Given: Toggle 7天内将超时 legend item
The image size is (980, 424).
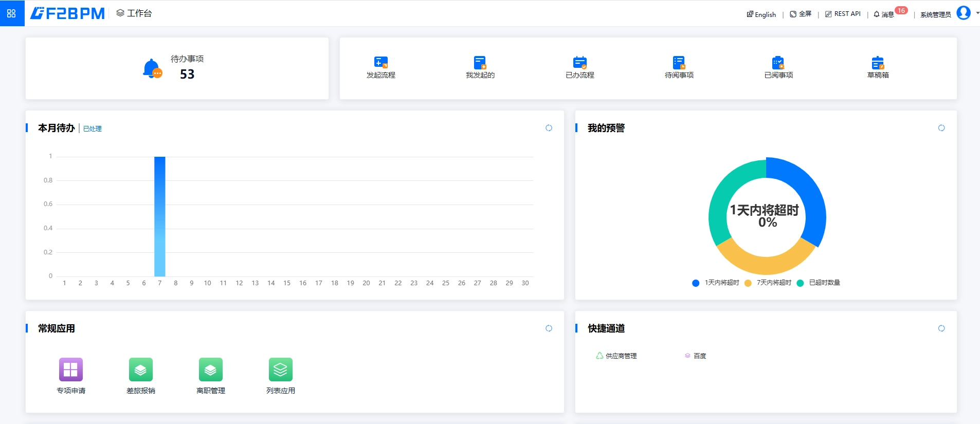Looking at the screenshot, I should pos(768,283).
